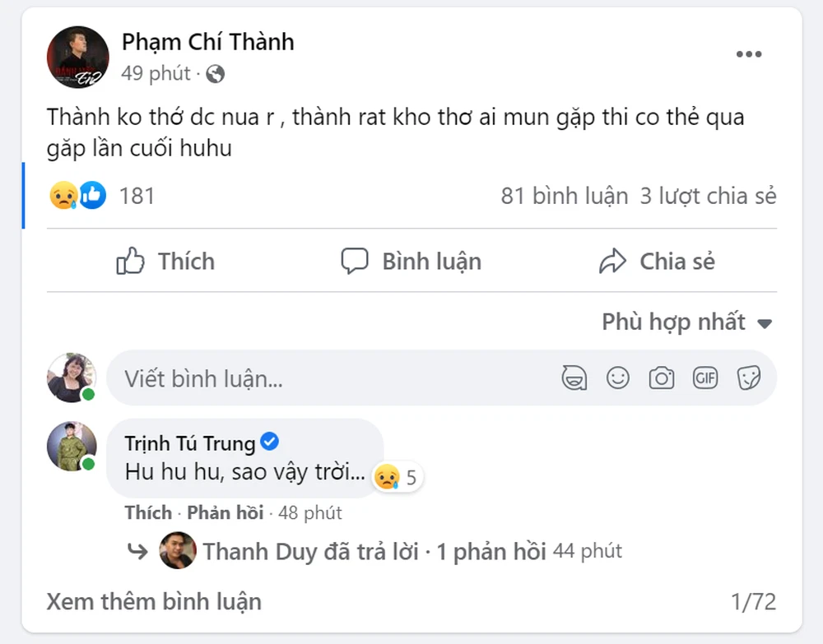
Task: Click the globe public privacy icon
Action: point(216,74)
